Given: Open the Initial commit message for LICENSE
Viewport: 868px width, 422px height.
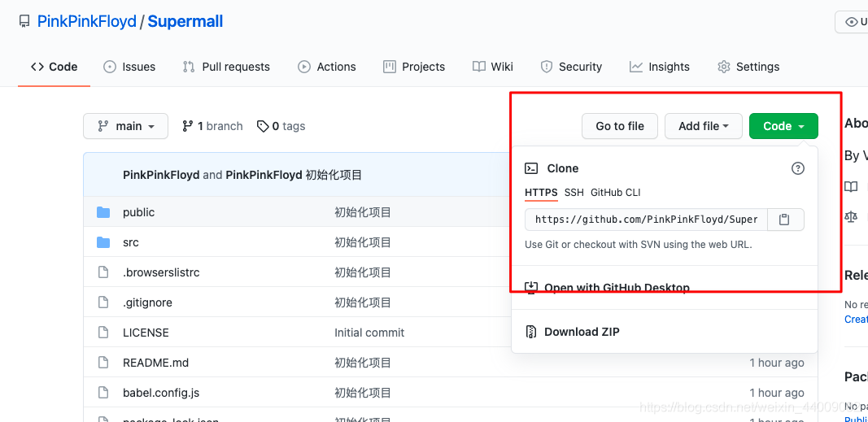Looking at the screenshot, I should 369,333.
